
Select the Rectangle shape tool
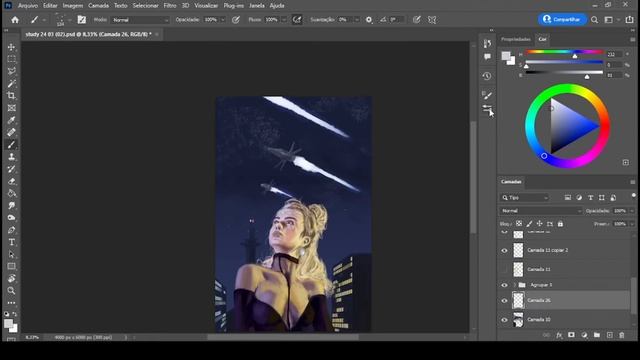point(11,267)
